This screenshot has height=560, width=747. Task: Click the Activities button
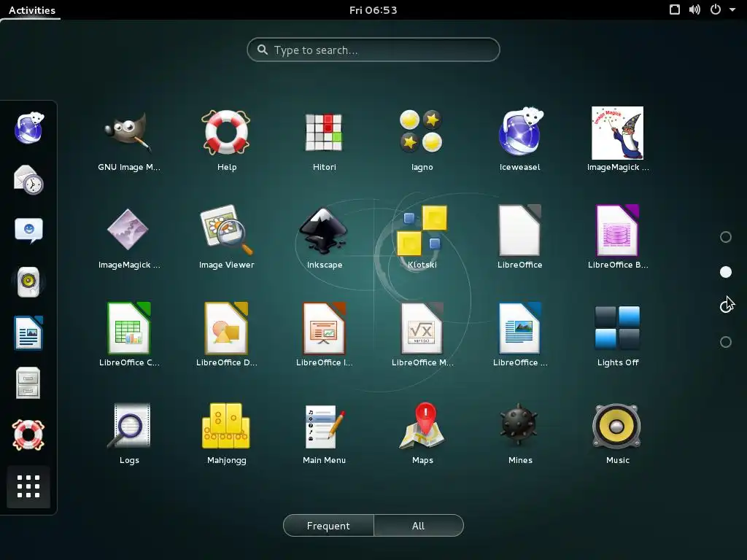point(31,10)
